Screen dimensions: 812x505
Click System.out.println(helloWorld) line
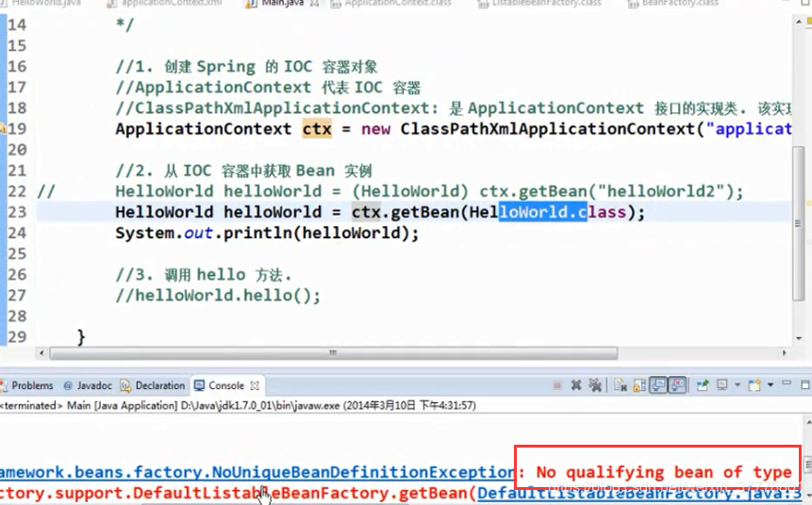267,234
